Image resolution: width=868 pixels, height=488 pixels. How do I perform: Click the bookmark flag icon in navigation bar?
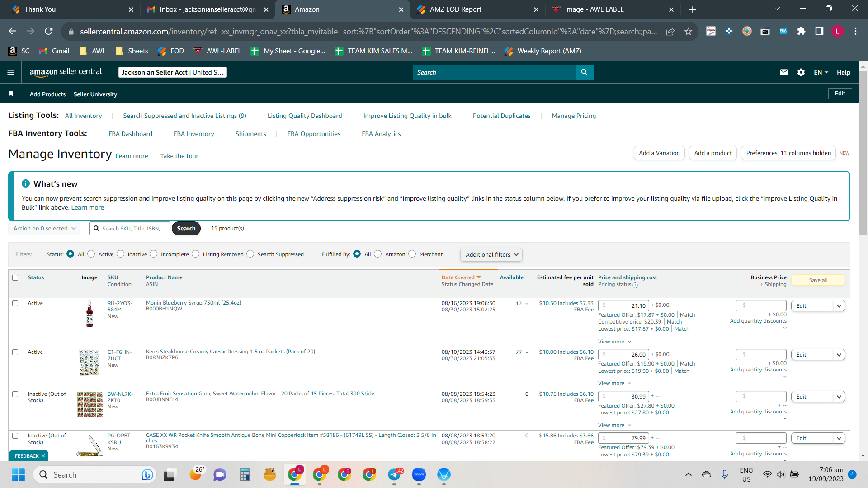11,94
